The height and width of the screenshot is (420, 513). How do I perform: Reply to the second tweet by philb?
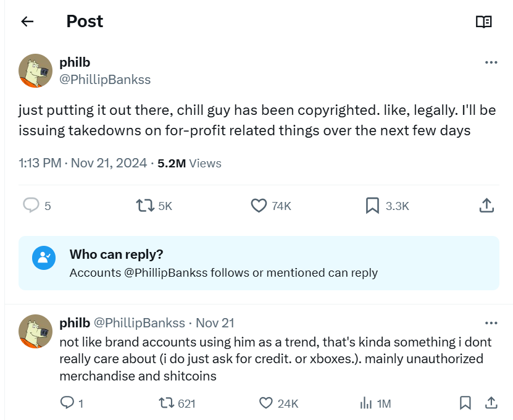[67, 403]
